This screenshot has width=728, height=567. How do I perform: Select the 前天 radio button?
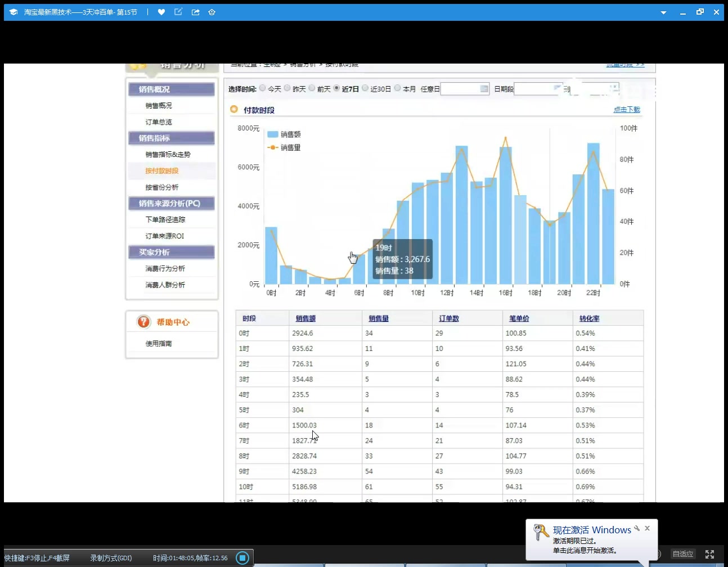312,88
